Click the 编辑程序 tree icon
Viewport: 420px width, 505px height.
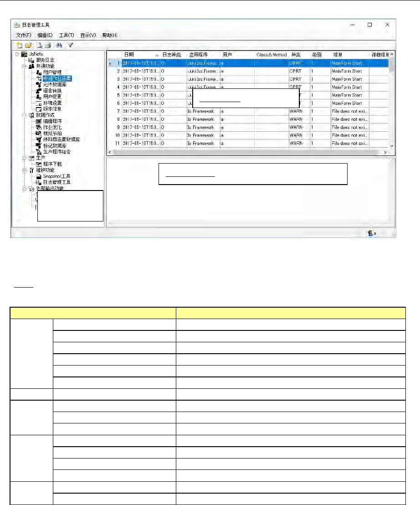pyautogui.click(x=39, y=121)
